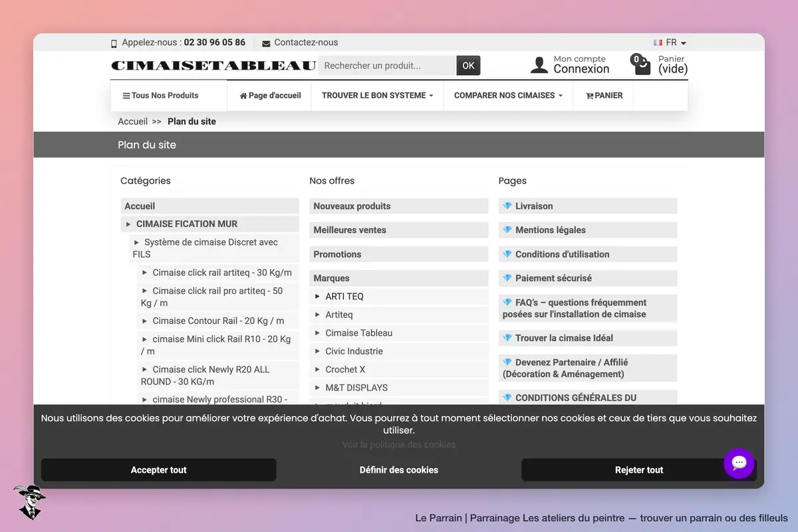
Task: Open Voir la politique des cookies link
Action: click(x=399, y=444)
